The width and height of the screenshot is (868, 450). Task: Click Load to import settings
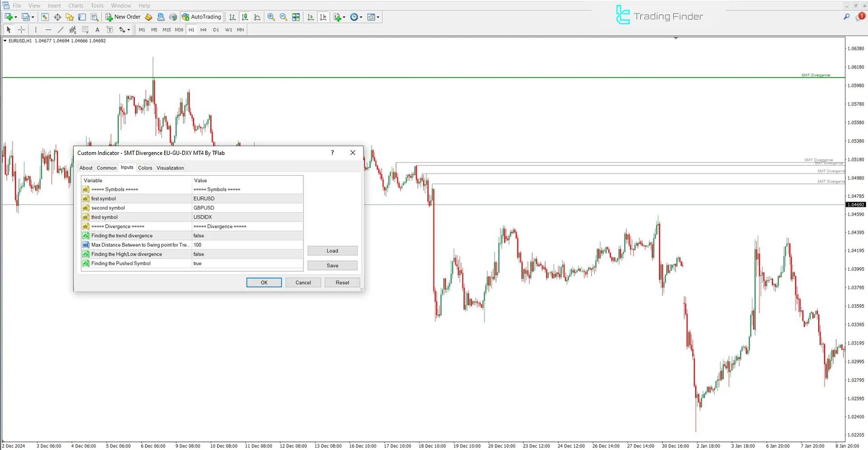pos(332,251)
